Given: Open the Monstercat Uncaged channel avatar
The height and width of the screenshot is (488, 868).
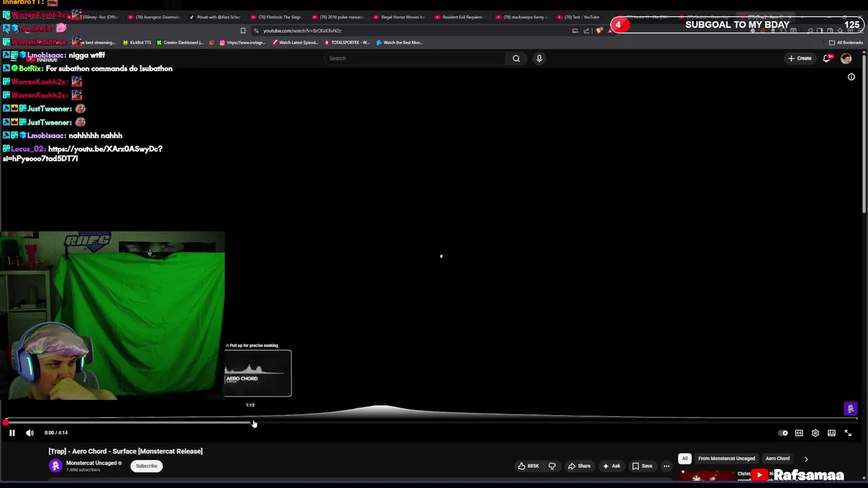Looking at the screenshot, I should 56,466.
